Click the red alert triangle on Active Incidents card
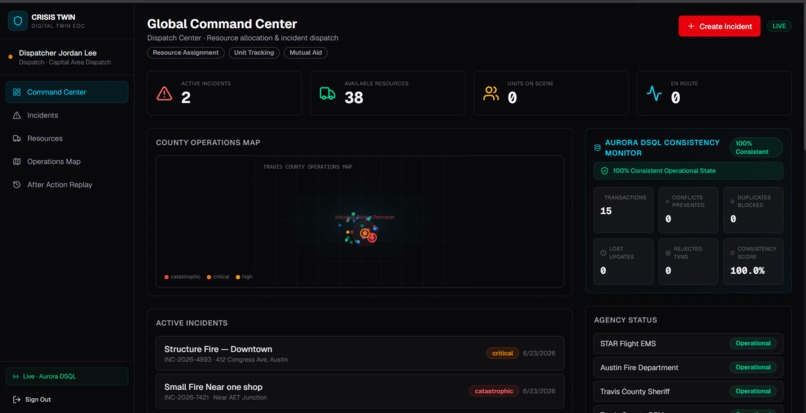Image resolution: width=806 pixels, height=413 pixels. (164, 93)
